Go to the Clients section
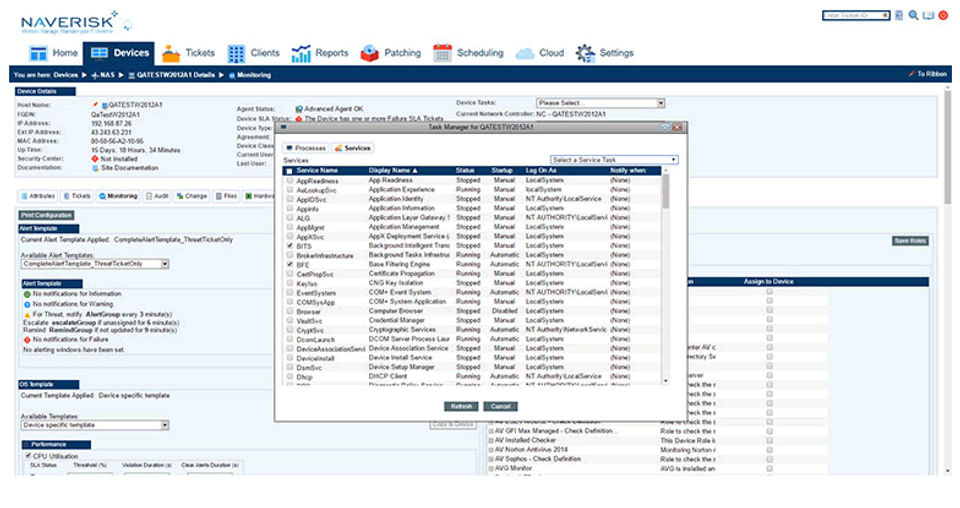The height and width of the screenshot is (508, 960). [x=253, y=53]
